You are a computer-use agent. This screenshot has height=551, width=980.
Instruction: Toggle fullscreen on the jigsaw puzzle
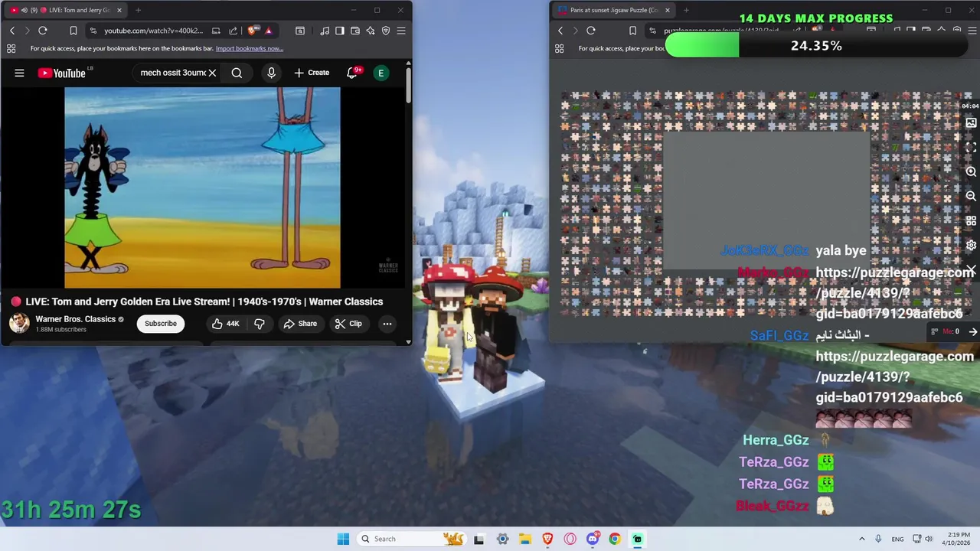(971, 147)
